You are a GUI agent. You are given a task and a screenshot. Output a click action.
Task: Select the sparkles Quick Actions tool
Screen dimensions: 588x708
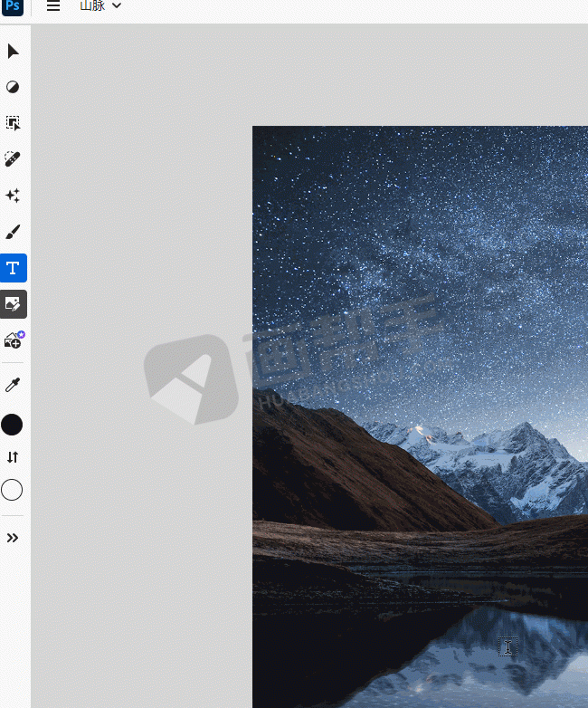tap(13, 196)
